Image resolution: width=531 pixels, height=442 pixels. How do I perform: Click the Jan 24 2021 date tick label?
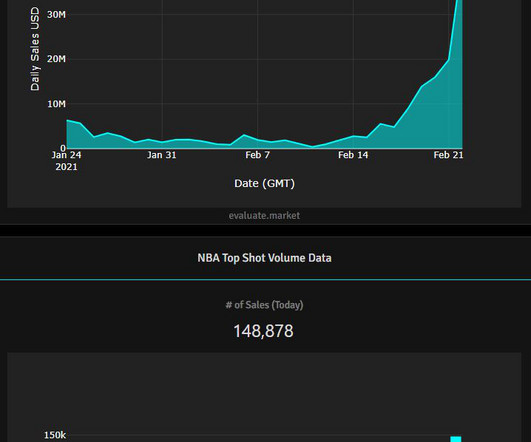66,161
